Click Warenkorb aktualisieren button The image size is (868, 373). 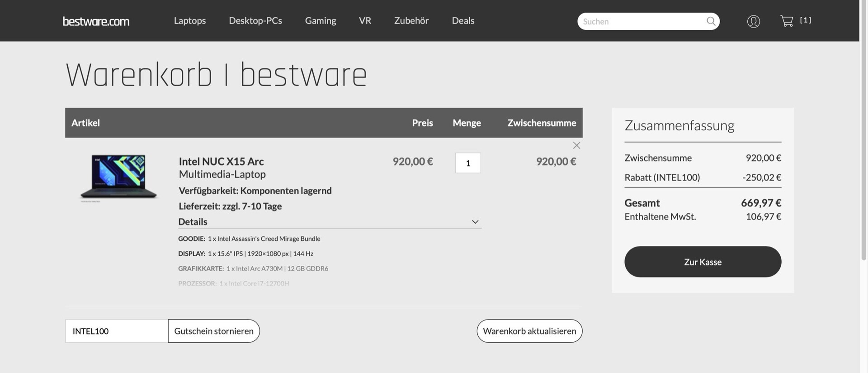(529, 331)
